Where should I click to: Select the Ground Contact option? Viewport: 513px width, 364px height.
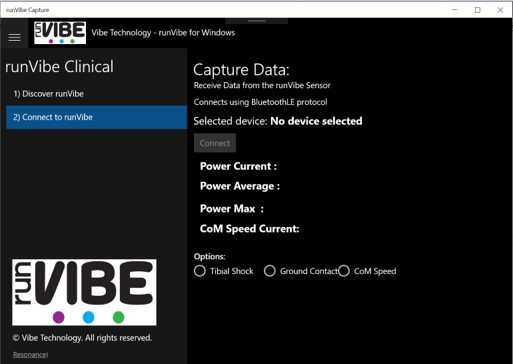pyautogui.click(x=301, y=271)
